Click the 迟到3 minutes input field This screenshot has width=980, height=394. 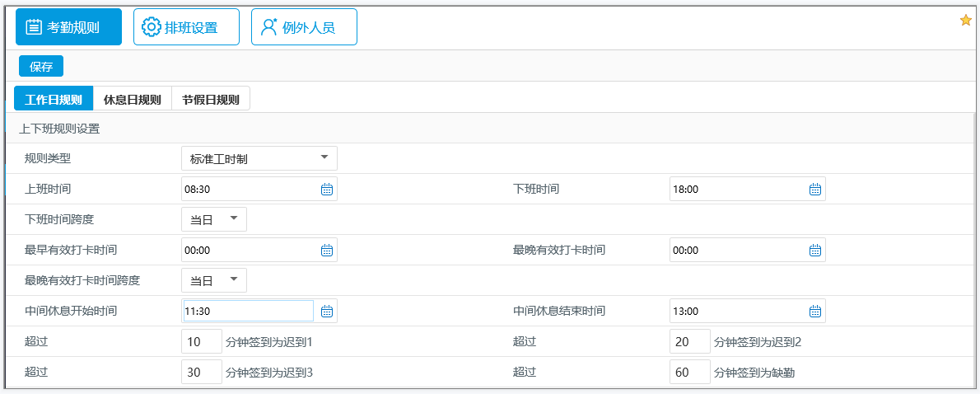point(201,373)
